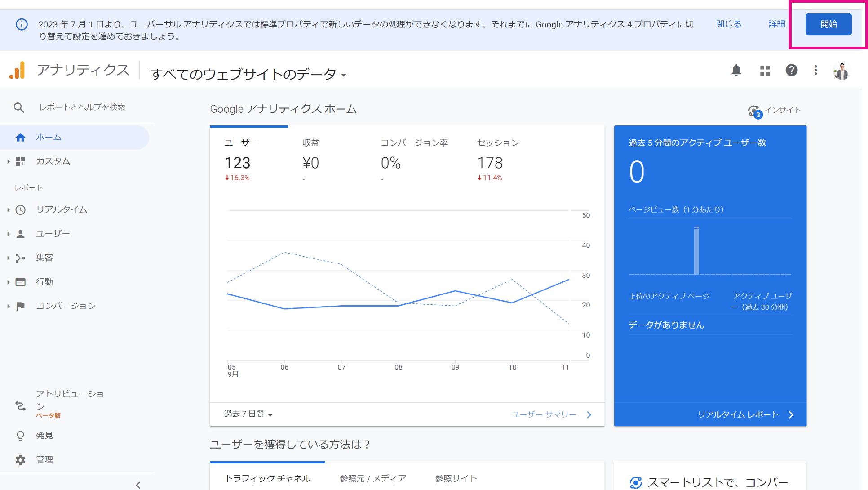Open the Discover lightbulb icon
The image size is (868, 490).
[21, 435]
